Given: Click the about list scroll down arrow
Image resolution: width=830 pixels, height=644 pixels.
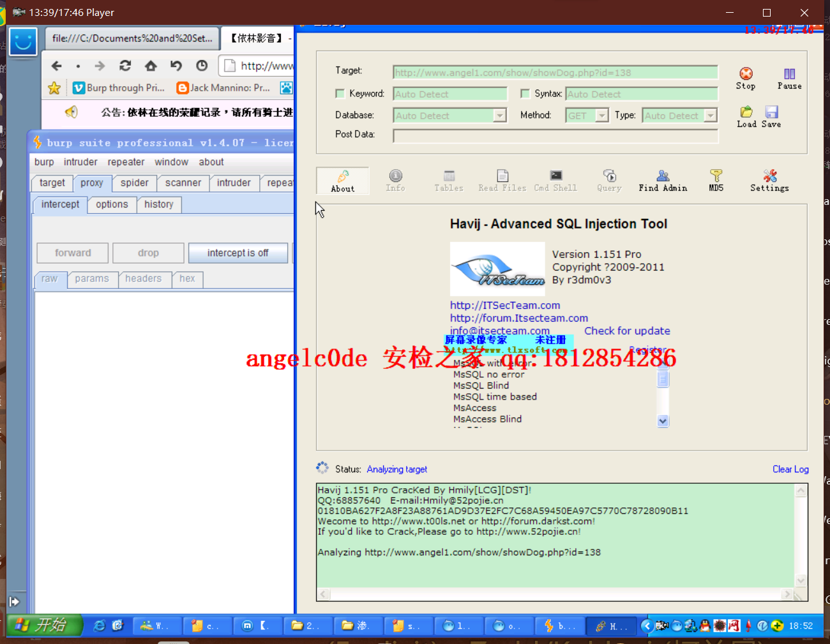Looking at the screenshot, I should pyautogui.click(x=663, y=421).
